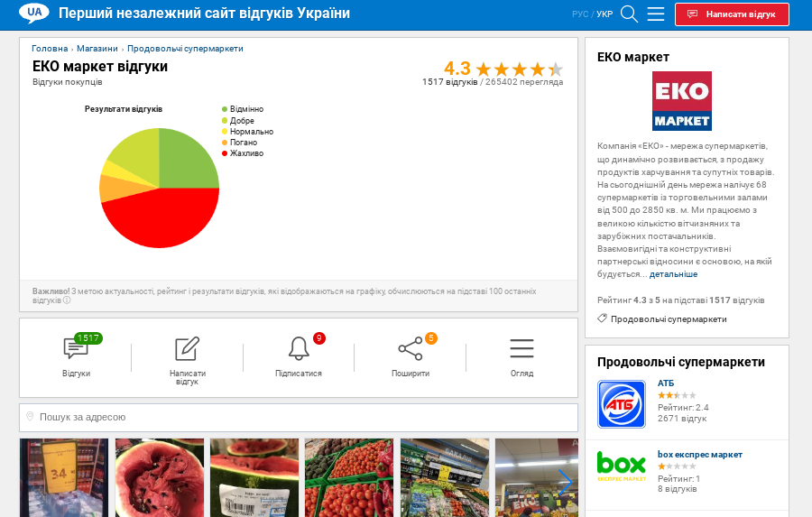Click the Жахливо red legend item
This screenshot has height=517, width=812.
pos(243,153)
